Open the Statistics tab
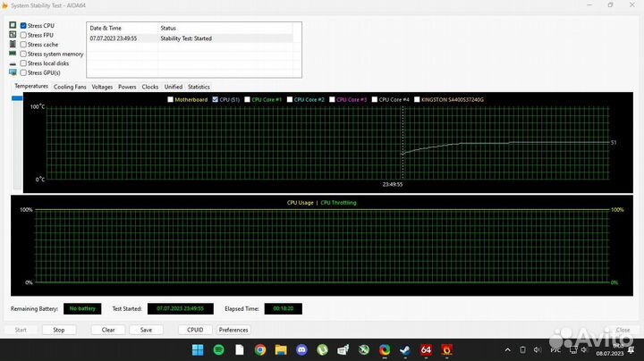644x361 pixels. (x=199, y=87)
